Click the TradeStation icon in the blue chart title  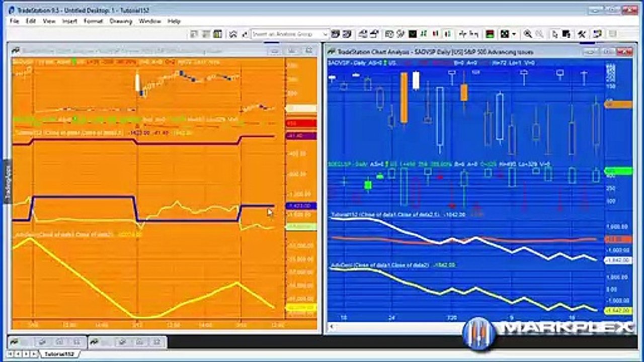pos(332,51)
